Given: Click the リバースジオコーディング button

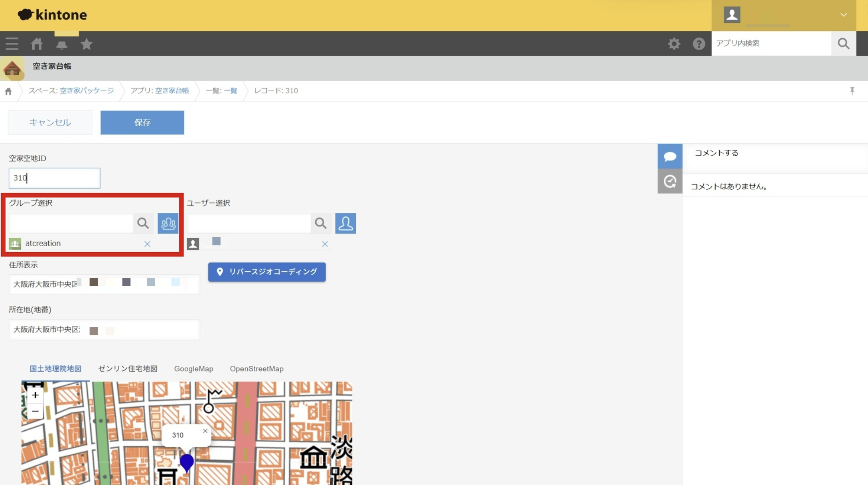Looking at the screenshot, I should (266, 272).
